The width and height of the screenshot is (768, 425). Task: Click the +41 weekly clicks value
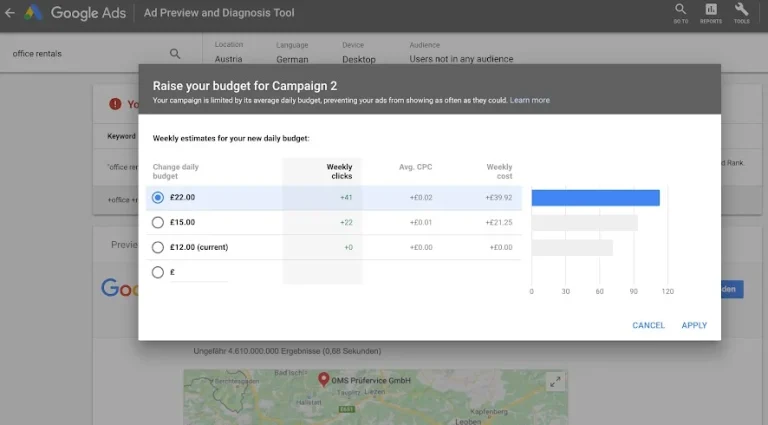point(346,197)
